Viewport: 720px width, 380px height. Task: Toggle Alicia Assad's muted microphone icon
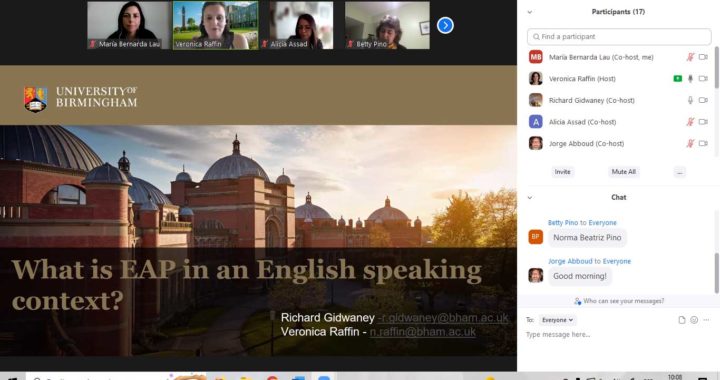[x=690, y=122]
